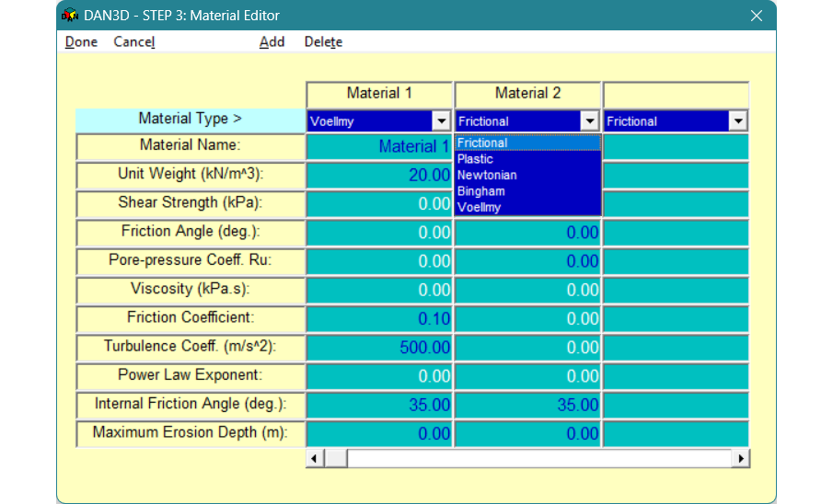Click Material 1 pore-pressure Ru value
The image size is (833, 504).
coord(379,261)
